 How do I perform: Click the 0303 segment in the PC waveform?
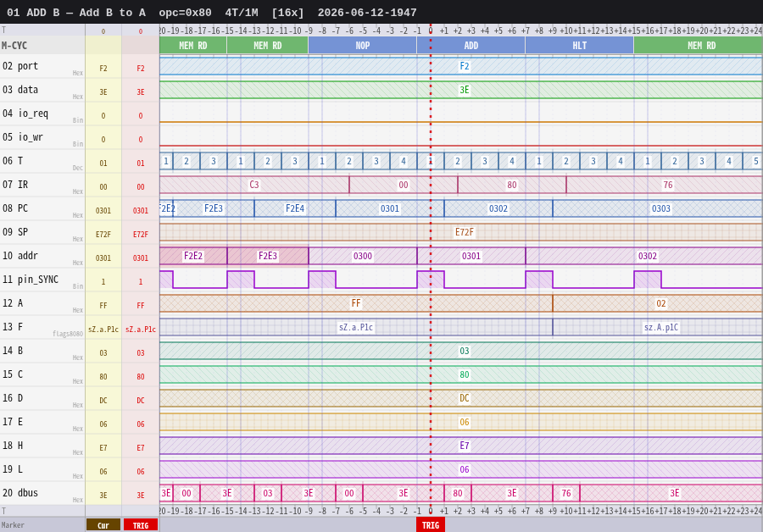[658, 208]
